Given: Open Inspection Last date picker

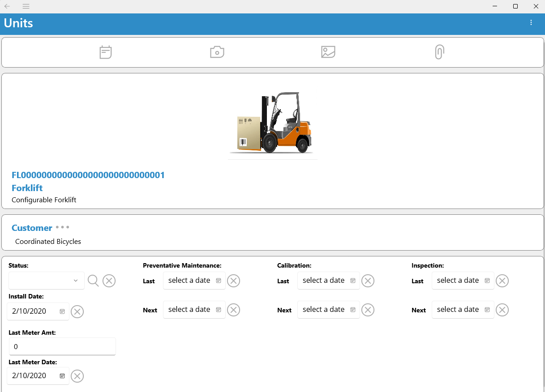Looking at the screenshot, I should (x=463, y=281).
